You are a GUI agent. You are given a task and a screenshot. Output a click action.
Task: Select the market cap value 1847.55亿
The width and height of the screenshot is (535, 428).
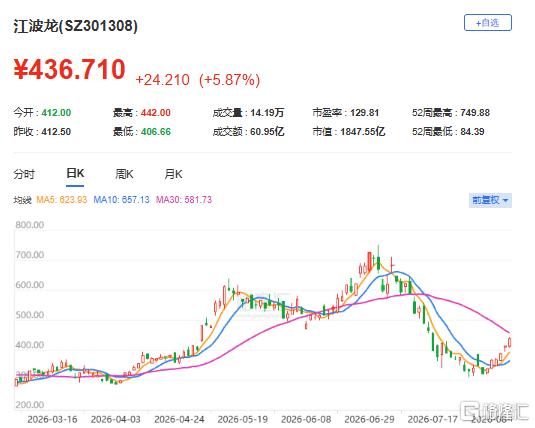point(363,132)
